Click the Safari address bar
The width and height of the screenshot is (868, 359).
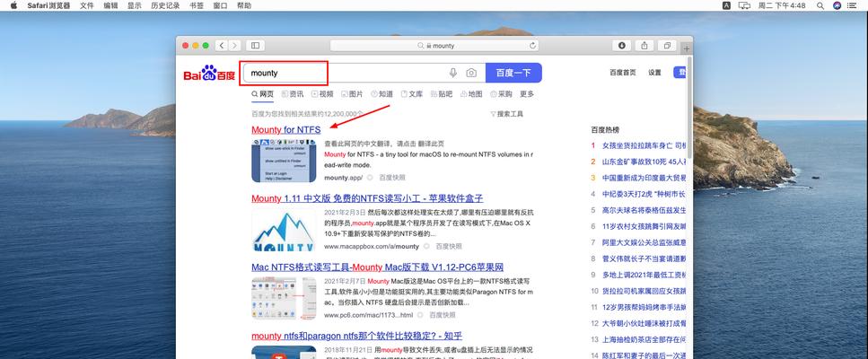click(434, 46)
